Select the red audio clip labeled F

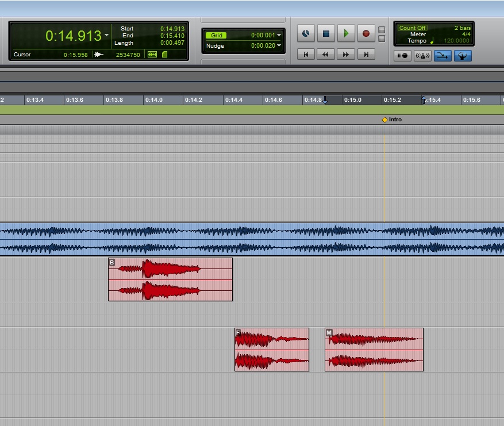tap(272, 350)
